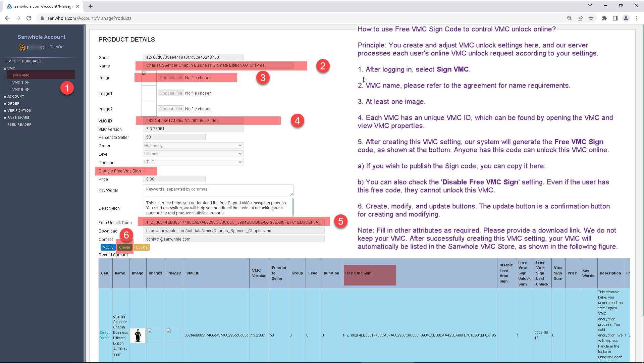Click the broken preview beside Image

[149, 78]
